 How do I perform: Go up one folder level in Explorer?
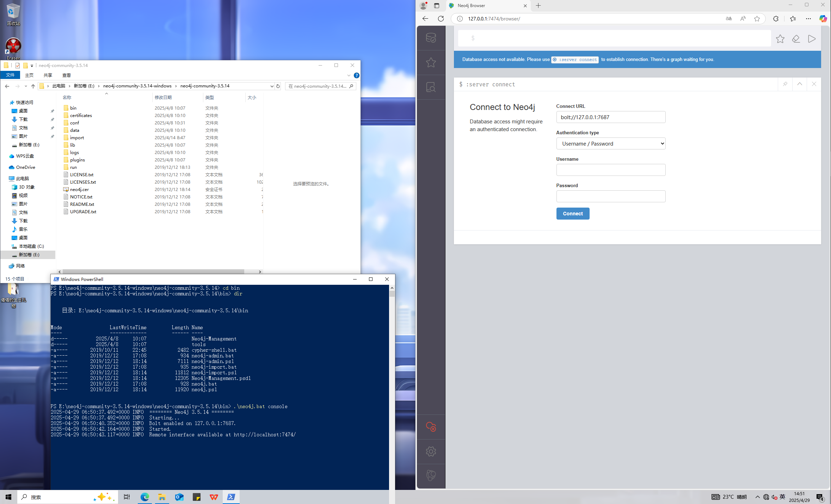coord(33,86)
